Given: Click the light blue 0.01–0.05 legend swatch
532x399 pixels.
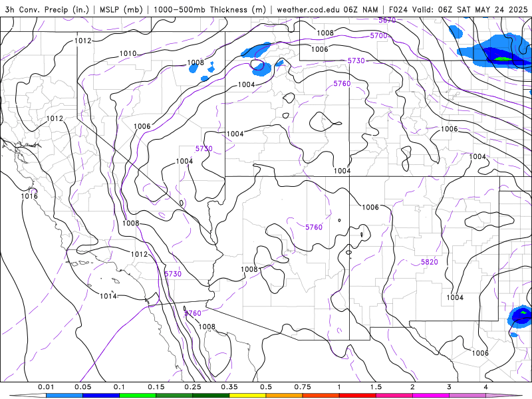Looking at the screenshot, I should 65,396.
